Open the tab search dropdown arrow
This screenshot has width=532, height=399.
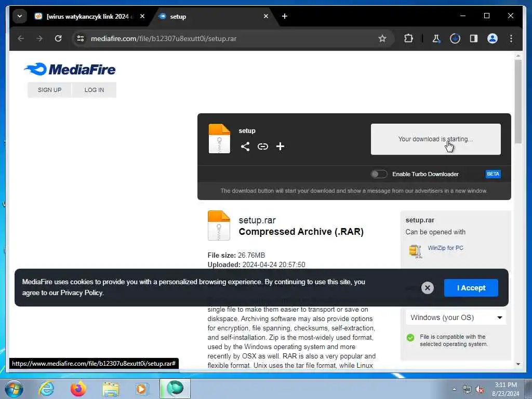[x=20, y=16]
